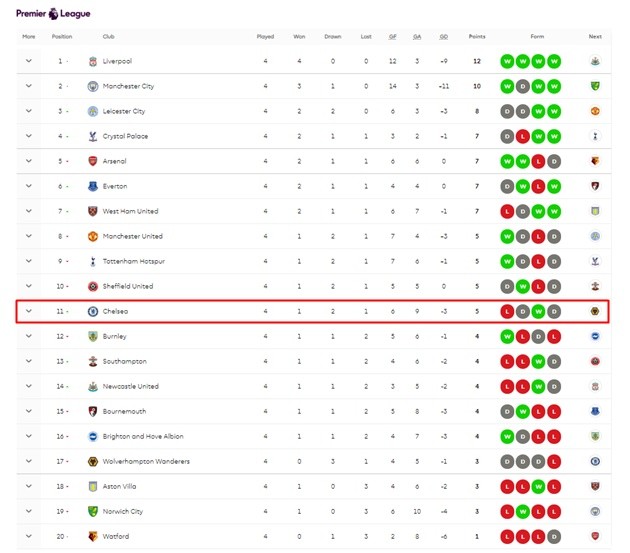630x553 pixels.
Task: Click the Manchester City club crest
Action: (93, 86)
